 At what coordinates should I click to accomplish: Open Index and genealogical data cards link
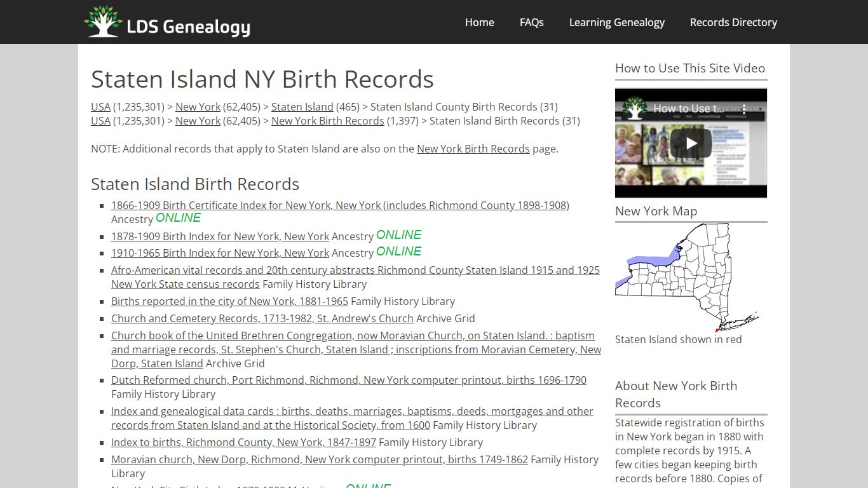point(352,418)
